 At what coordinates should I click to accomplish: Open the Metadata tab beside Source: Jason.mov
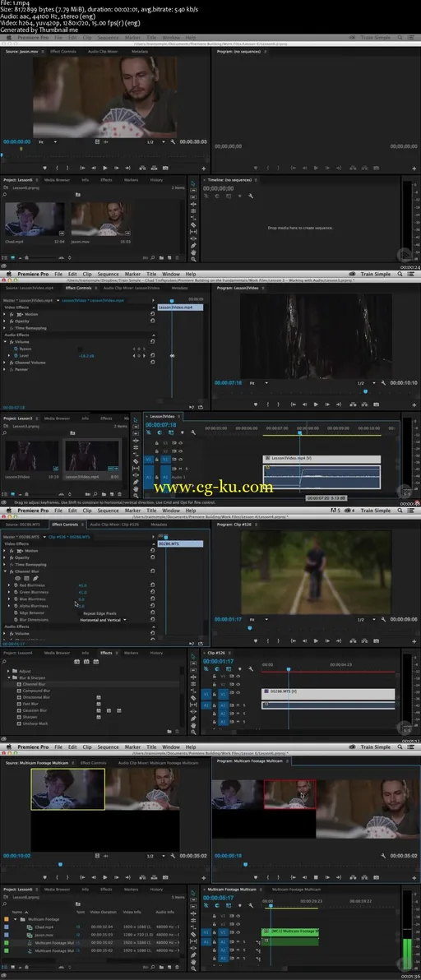coord(140,51)
